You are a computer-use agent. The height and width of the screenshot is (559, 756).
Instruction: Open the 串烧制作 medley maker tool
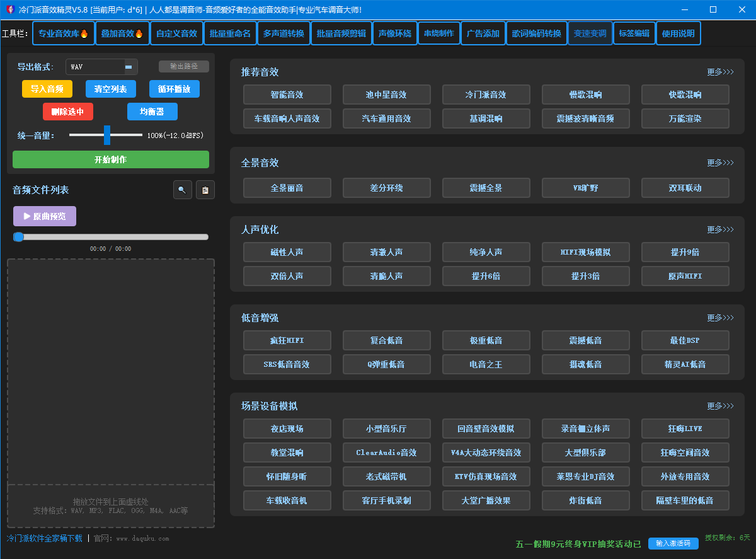click(x=439, y=33)
